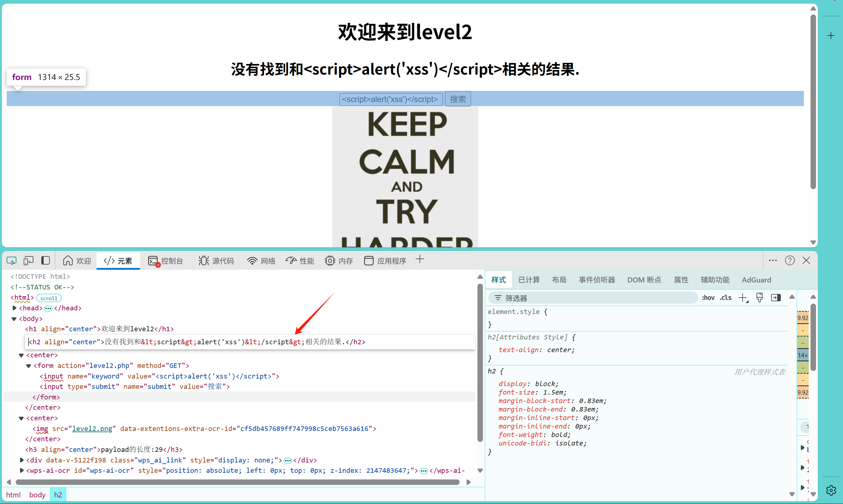This screenshot has height=504, width=843.
Task: Activate the inspect element picker icon
Action: coord(12,261)
